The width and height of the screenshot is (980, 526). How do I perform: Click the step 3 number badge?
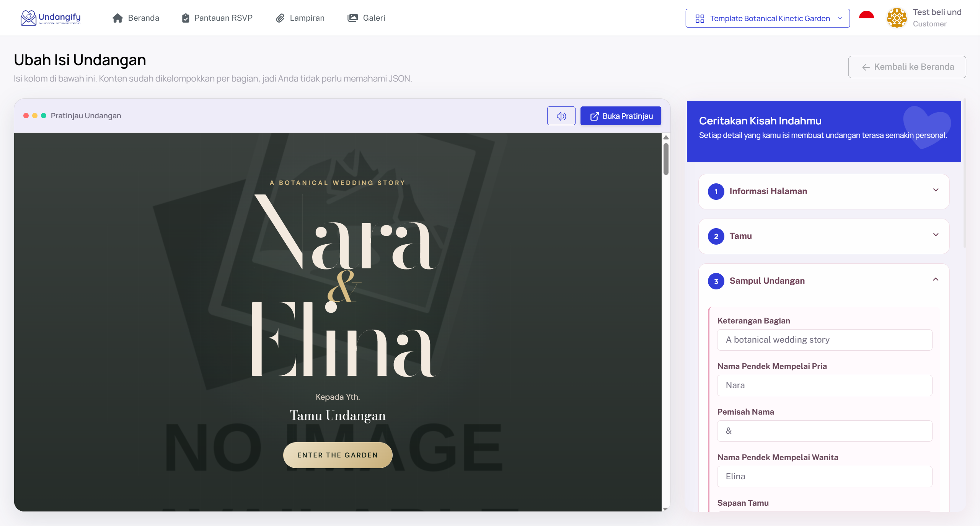716,281
